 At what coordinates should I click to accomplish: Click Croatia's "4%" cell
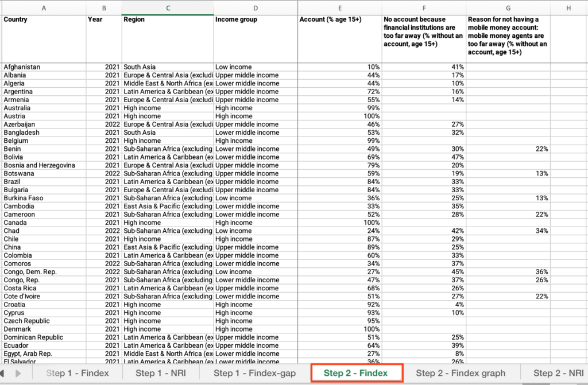click(x=424, y=305)
